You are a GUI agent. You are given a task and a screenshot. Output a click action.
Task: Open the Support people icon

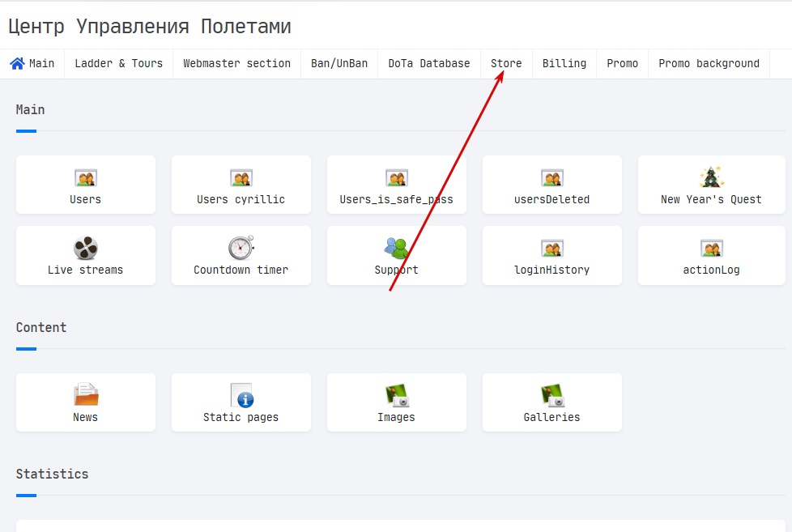tap(397, 248)
